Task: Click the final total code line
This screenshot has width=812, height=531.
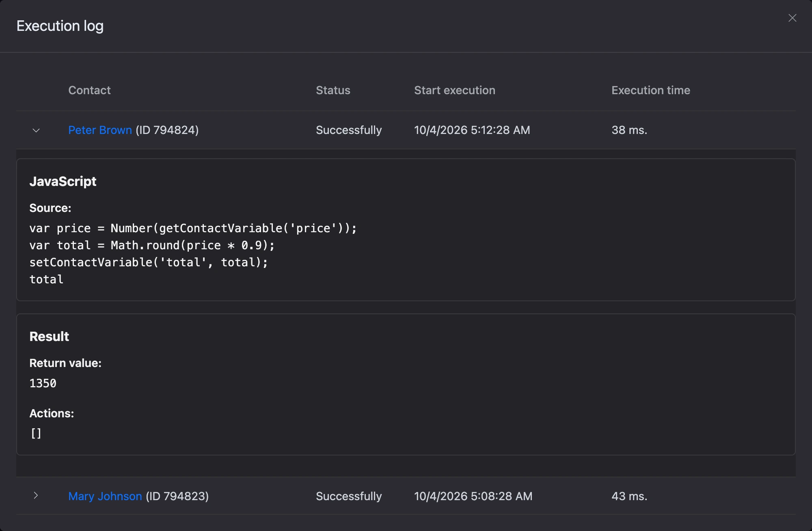Action: point(46,279)
